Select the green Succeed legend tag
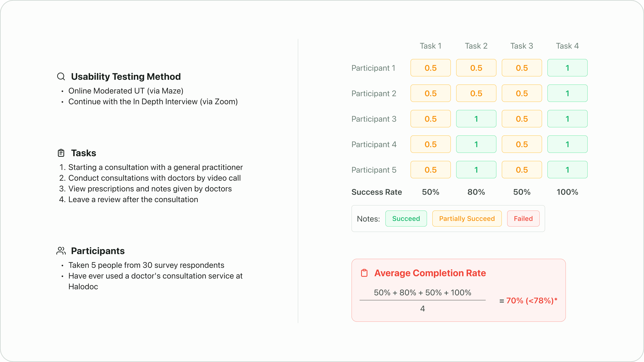The image size is (644, 362). pyautogui.click(x=406, y=219)
